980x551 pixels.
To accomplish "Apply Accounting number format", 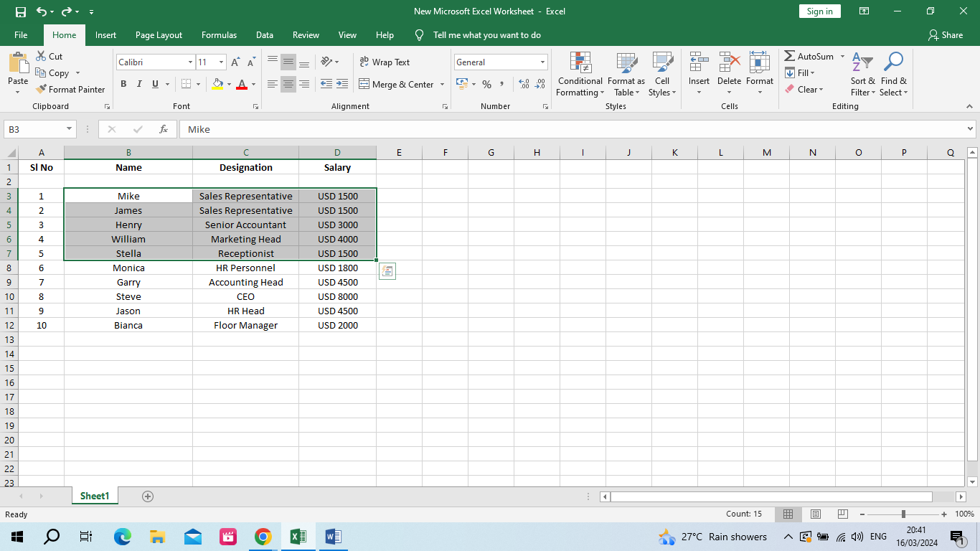I will pos(462,84).
